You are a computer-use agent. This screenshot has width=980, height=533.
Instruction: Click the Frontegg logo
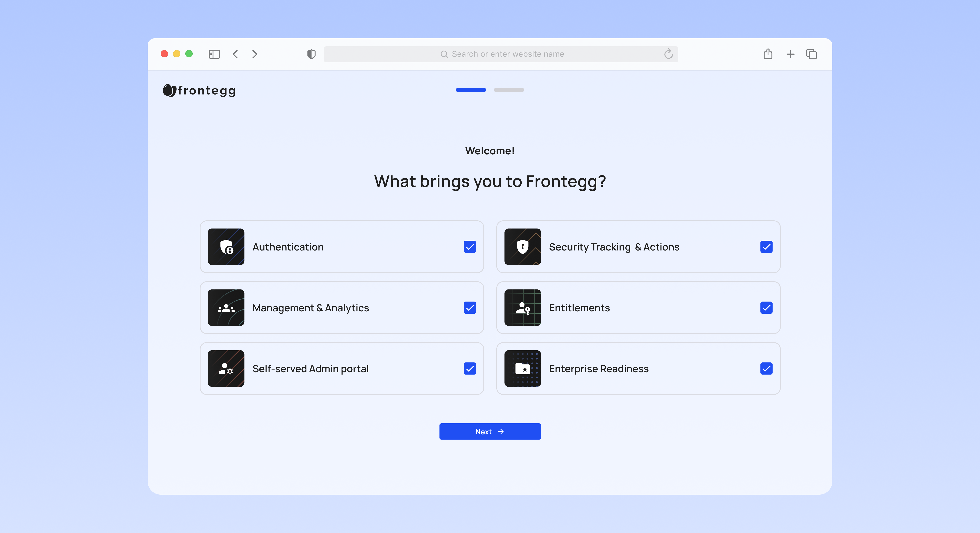point(199,90)
